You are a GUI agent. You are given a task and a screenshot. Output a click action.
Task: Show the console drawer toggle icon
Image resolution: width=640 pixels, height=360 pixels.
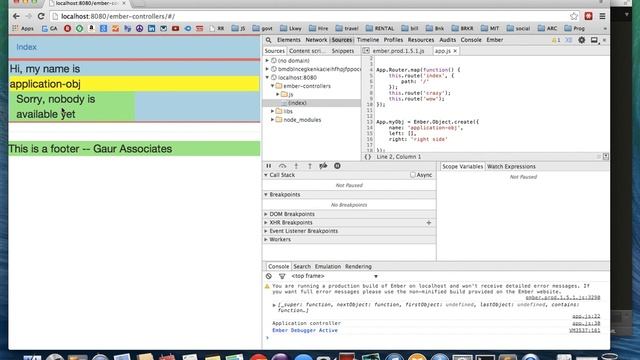569,40
